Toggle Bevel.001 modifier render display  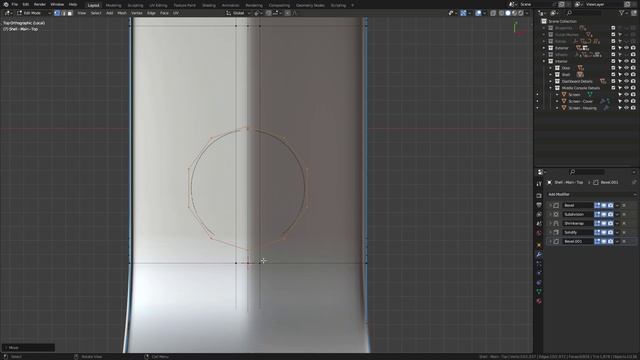pos(610,241)
